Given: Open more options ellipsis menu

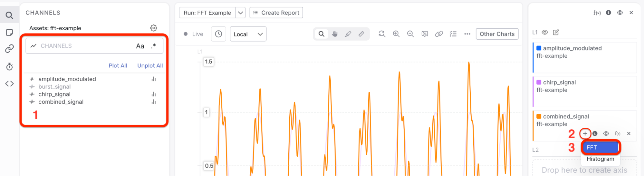Looking at the screenshot, I should pyautogui.click(x=467, y=34).
